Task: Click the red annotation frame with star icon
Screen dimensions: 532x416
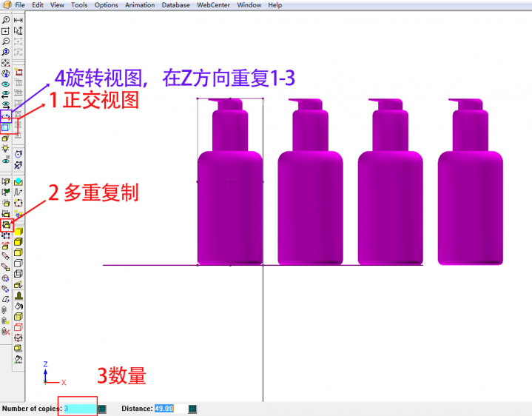Action: [18, 72]
